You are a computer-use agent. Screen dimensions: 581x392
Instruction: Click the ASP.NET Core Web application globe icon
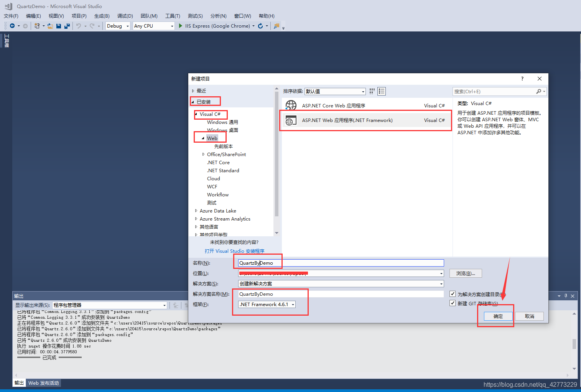click(291, 105)
